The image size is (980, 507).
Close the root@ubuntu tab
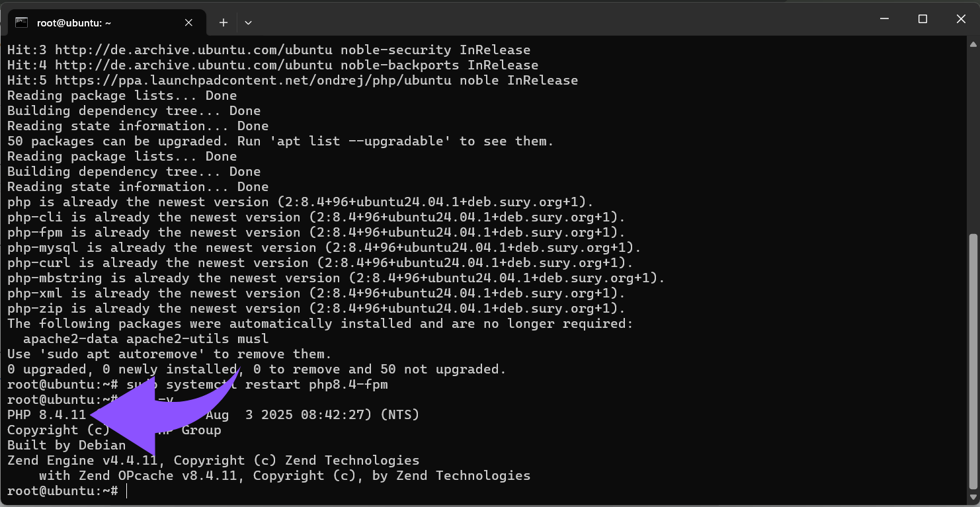pos(188,22)
